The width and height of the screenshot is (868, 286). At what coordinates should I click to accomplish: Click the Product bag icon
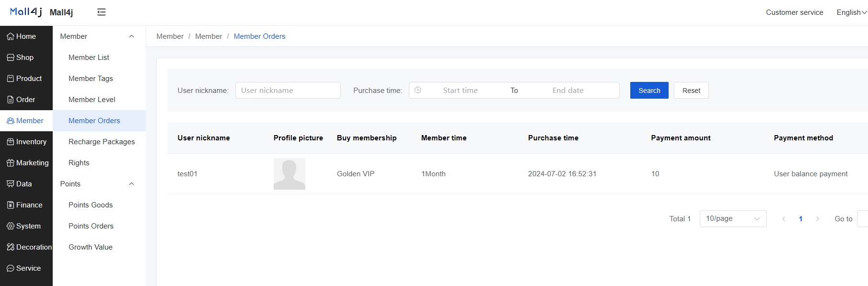pos(11,79)
